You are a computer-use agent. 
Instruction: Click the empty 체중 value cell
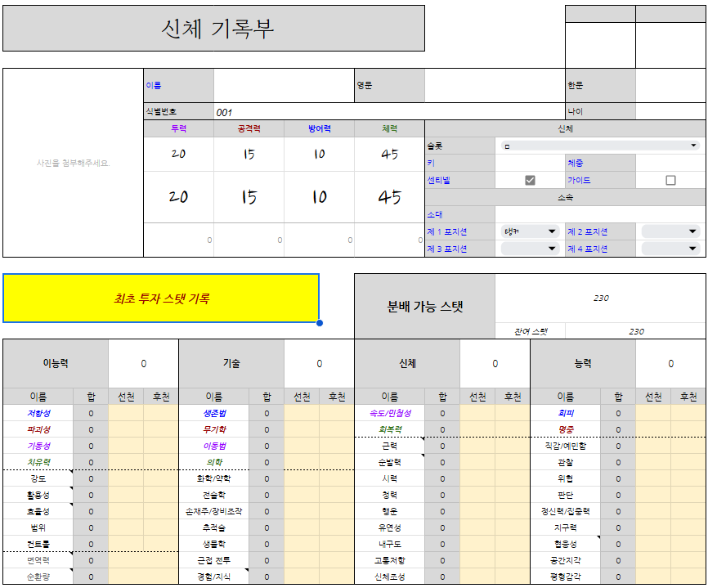coord(670,163)
